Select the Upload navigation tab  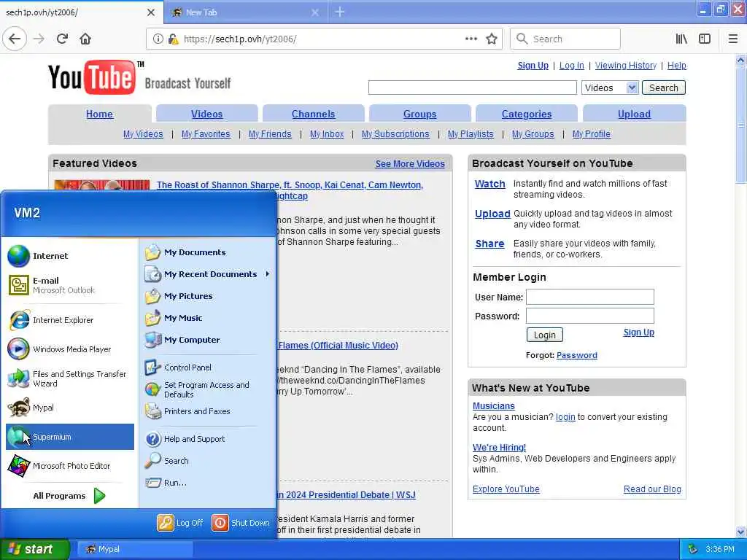[x=634, y=114]
